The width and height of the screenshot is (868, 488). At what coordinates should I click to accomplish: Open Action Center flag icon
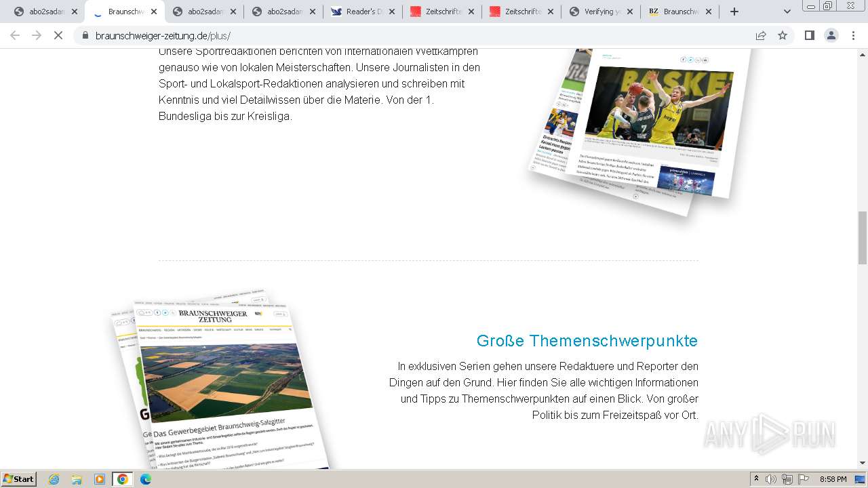pyautogui.click(x=804, y=479)
